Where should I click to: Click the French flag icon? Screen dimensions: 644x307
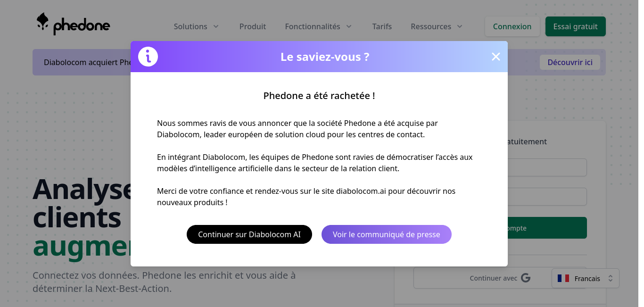click(x=563, y=278)
